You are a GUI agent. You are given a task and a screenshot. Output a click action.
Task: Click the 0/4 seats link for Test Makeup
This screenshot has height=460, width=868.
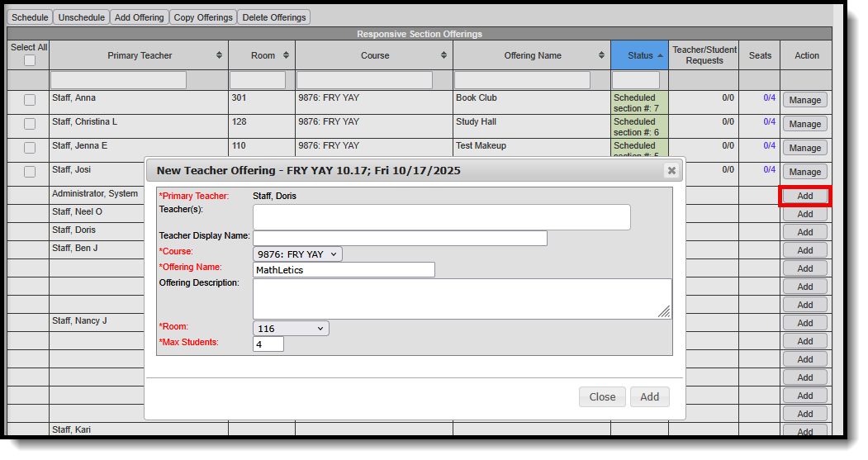point(769,145)
